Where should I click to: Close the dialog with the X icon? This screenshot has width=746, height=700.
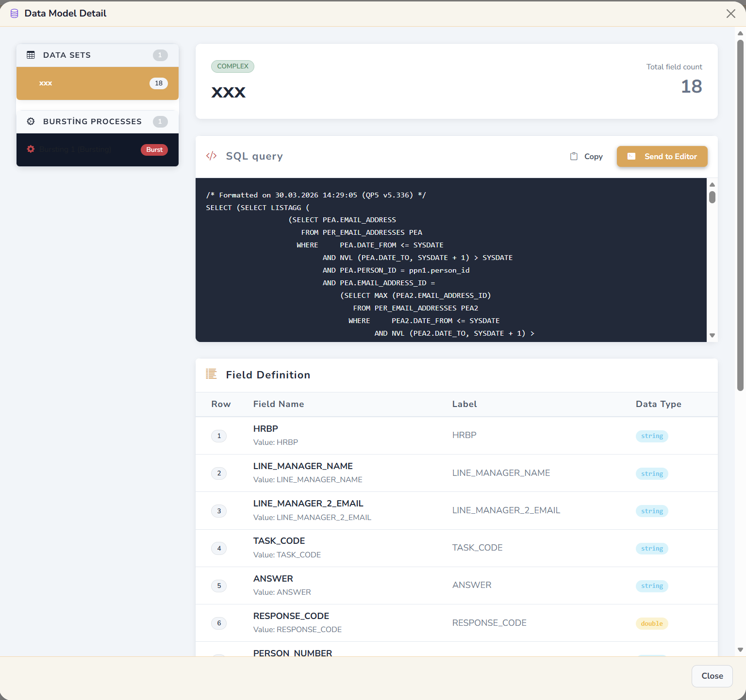[730, 14]
